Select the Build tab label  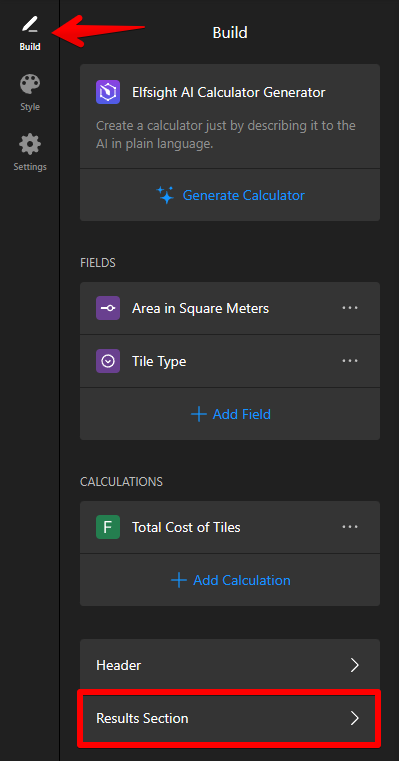coord(30,47)
